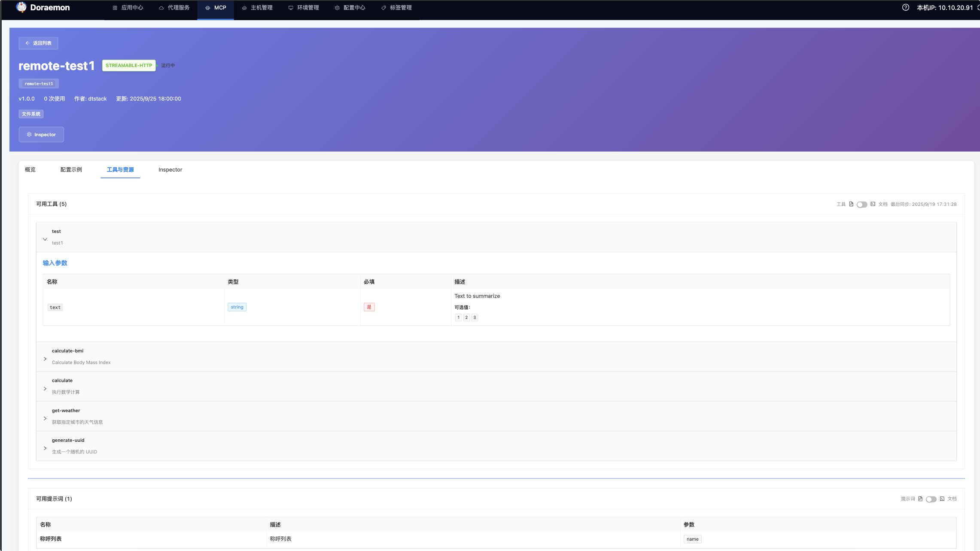This screenshot has width=980, height=551.
Task: Toggle the tools/document view switch
Action: click(x=861, y=205)
